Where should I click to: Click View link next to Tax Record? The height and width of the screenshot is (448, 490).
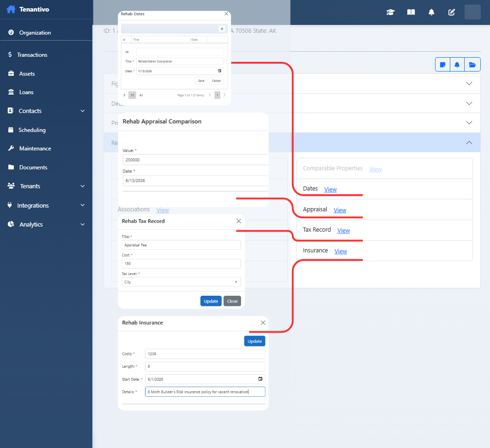coord(344,230)
